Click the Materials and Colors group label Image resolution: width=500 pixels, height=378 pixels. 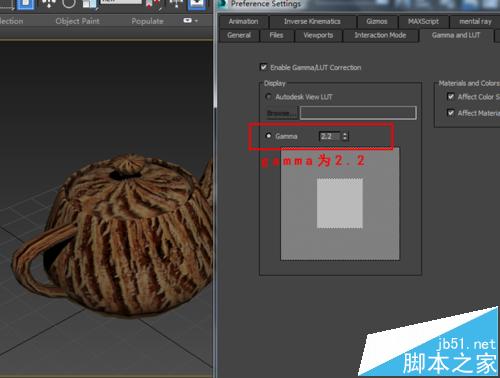coord(469,83)
